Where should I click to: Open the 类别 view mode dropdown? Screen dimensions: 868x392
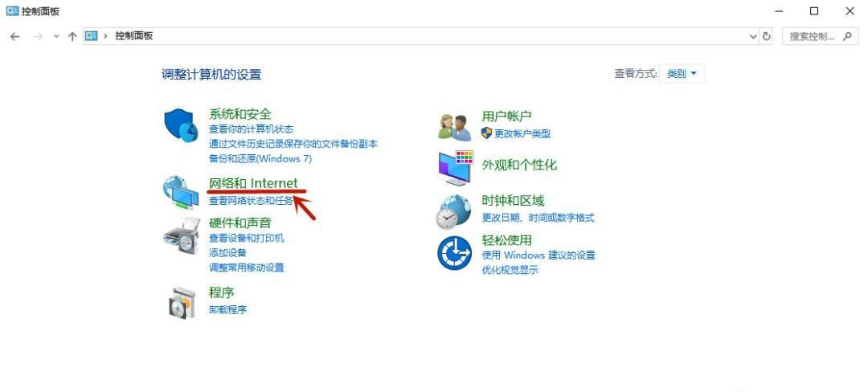[682, 74]
